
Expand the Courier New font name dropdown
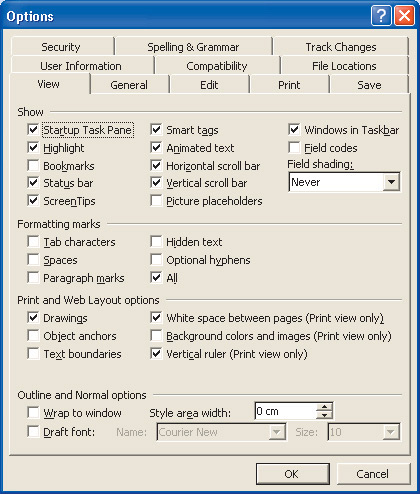click(x=277, y=432)
